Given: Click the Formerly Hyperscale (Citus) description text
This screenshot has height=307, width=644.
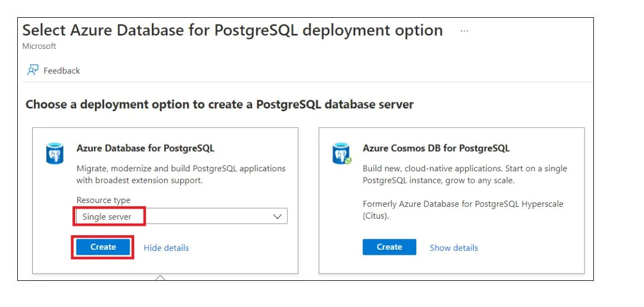Looking at the screenshot, I should click(463, 210).
